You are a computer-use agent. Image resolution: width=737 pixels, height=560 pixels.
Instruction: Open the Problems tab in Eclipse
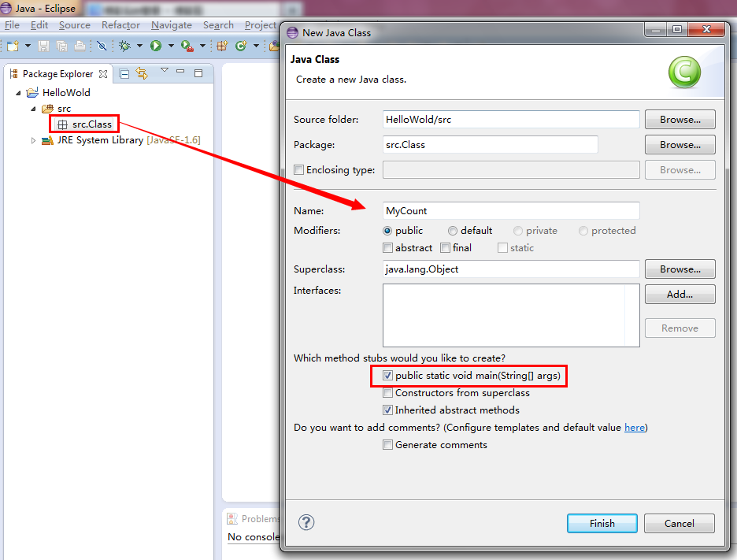point(254,518)
